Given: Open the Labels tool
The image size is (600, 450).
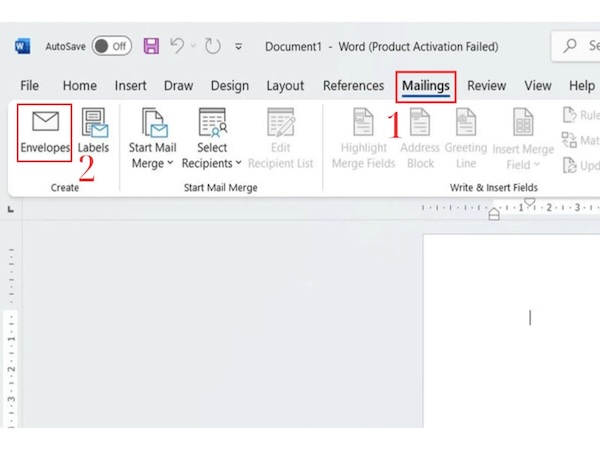Looking at the screenshot, I should pos(94,123).
